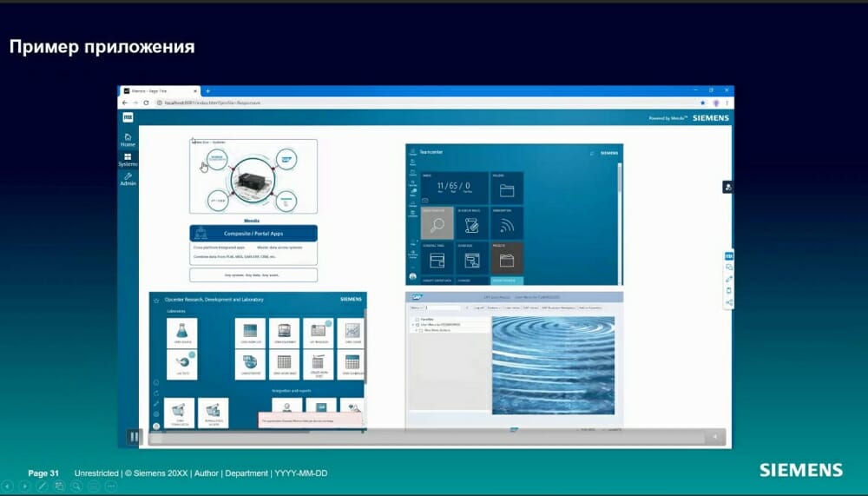Open the flask tile in Opcenter Laboratories
This screenshot has width=868, height=496.
point(182,333)
